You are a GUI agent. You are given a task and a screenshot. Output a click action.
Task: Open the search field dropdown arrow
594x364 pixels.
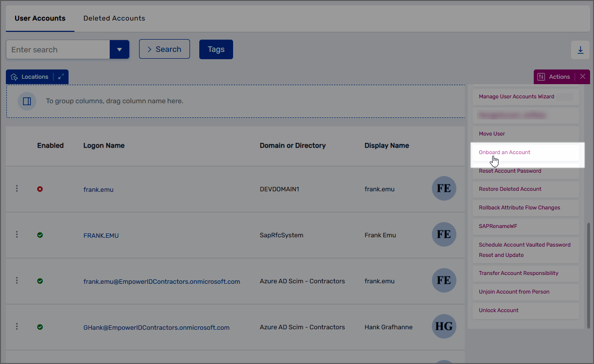coord(119,49)
